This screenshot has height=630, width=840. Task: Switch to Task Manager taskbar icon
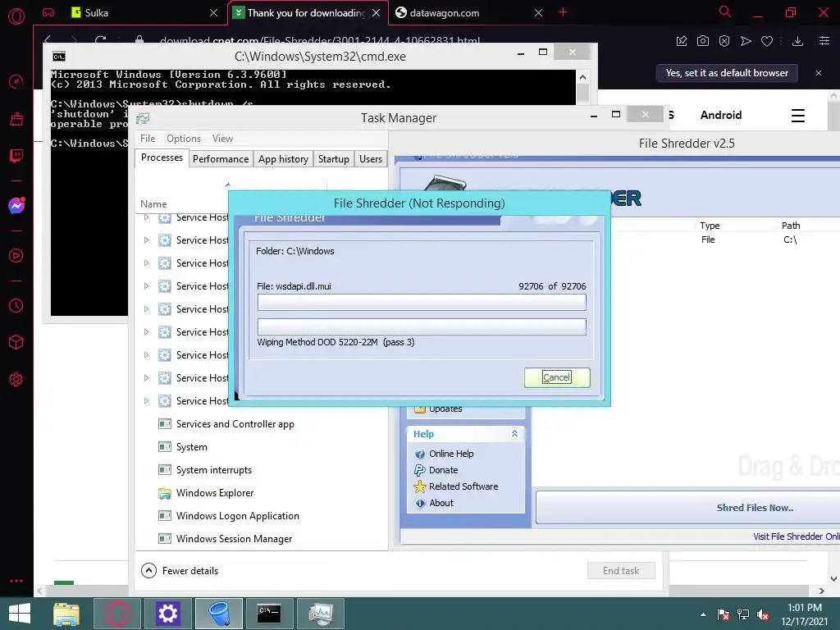click(x=321, y=614)
